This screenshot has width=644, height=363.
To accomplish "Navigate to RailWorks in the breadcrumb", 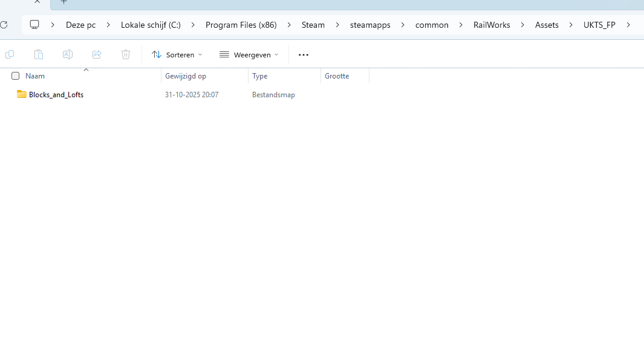I will (x=492, y=25).
